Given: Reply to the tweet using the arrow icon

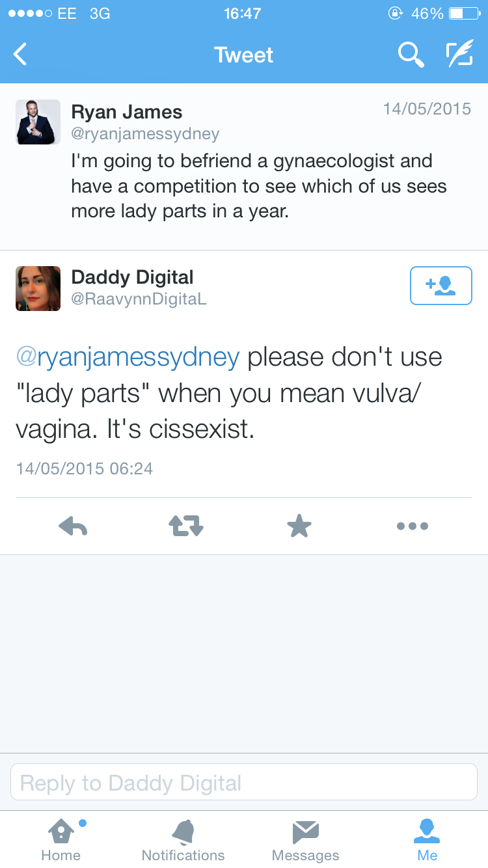Looking at the screenshot, I should pyautogui.click(x=73, y=526).
